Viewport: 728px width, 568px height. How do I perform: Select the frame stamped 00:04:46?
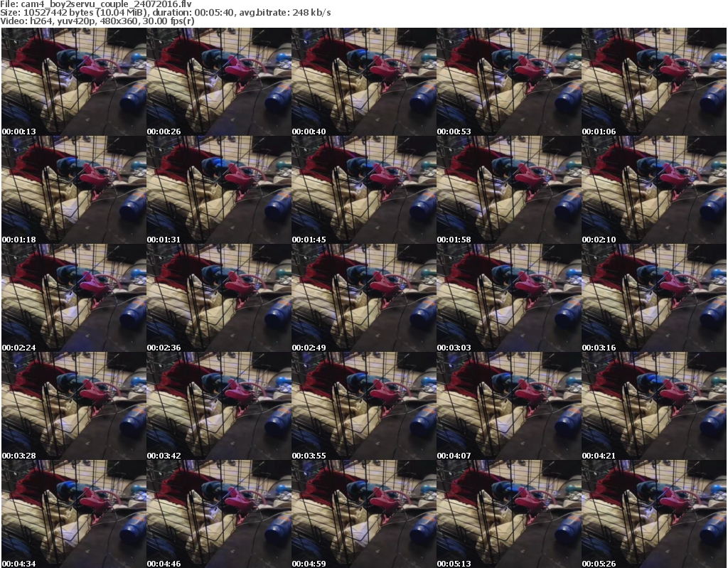(219, 514)
